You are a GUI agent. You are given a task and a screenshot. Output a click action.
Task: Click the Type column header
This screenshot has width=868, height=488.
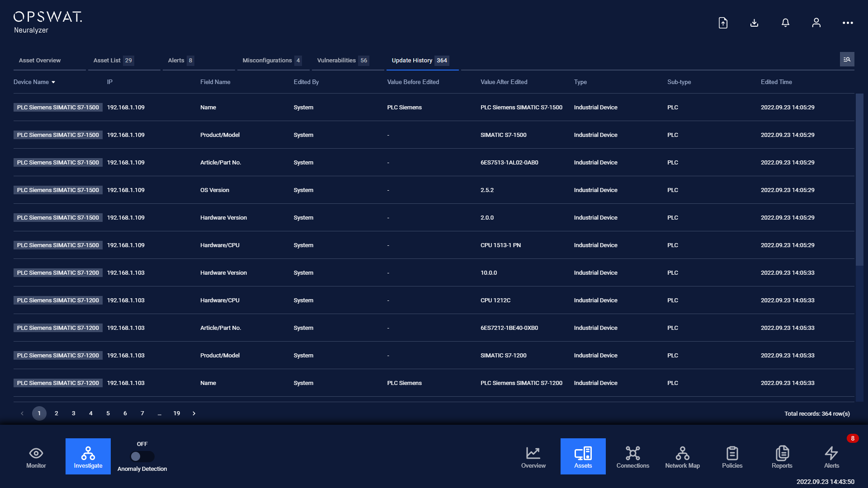pos(580,82)
